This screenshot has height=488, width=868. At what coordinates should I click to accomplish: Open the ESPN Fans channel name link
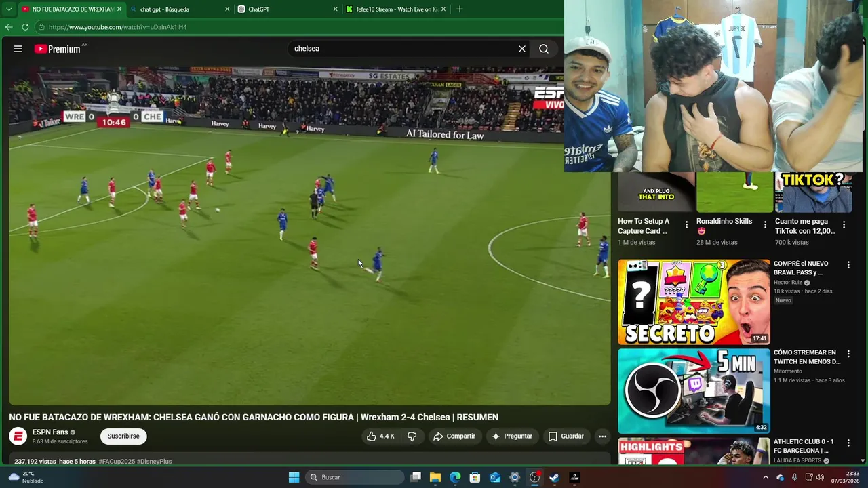tap(50, 432)
